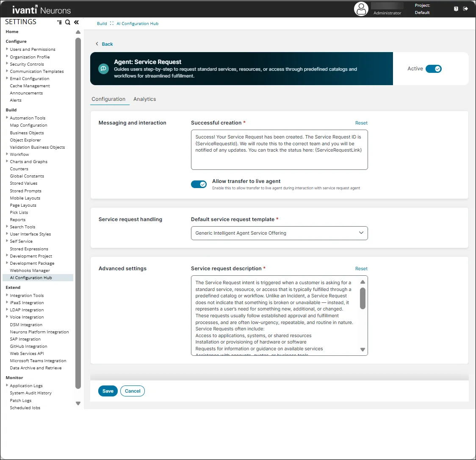The height and width of the screenshot is (460, 476).
Task: Expand Organization Profile tree node
Action: pos(7,56)
